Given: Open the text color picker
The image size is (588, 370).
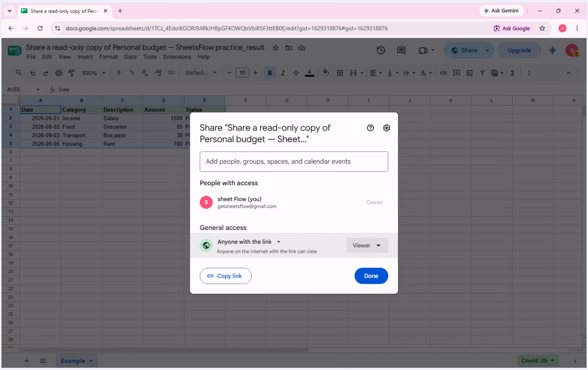Looking at the screenshot, I should pos(309,73).
